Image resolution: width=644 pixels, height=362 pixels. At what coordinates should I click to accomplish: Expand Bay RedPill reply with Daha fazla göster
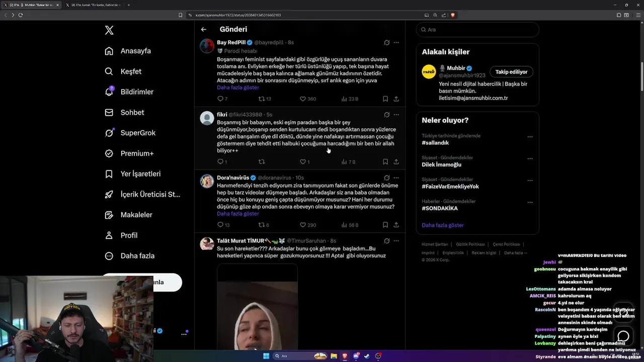[x=238, y=87]
